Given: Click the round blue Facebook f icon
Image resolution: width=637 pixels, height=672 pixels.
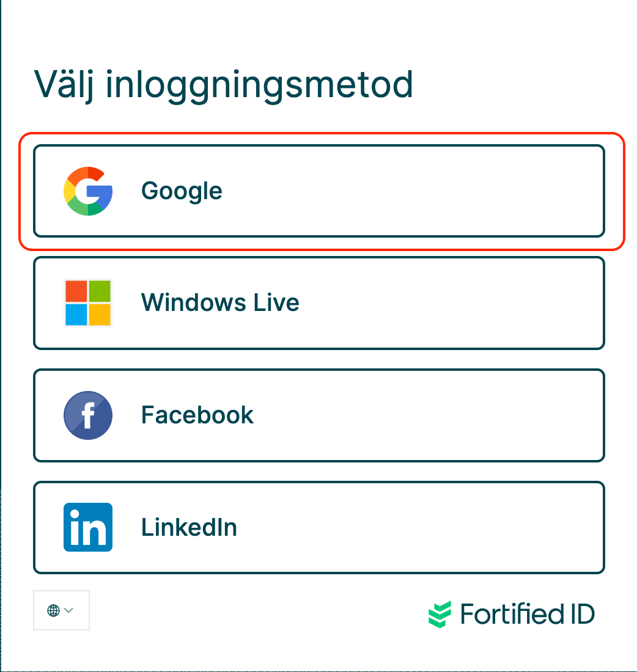Looking at the screenshot, I should tap(88, 415).
